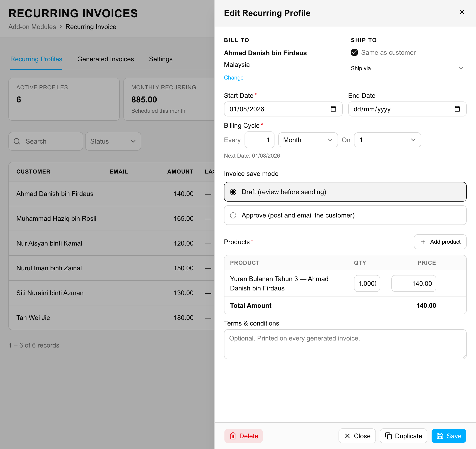The height and width of the screenshot is (449, 476).
Task: Open the Status filter dropdown
Action: coord(113,141)
